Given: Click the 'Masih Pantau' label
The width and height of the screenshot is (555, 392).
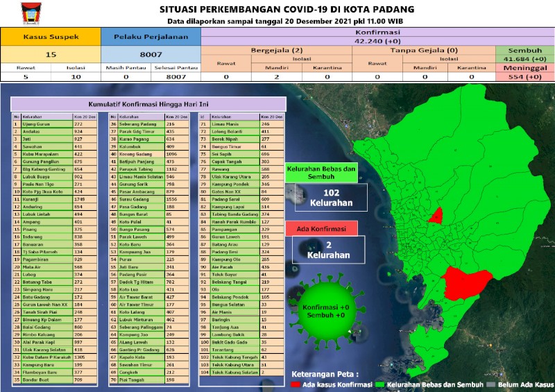Looking at the screenshot, I should click(x=126, y=67).
